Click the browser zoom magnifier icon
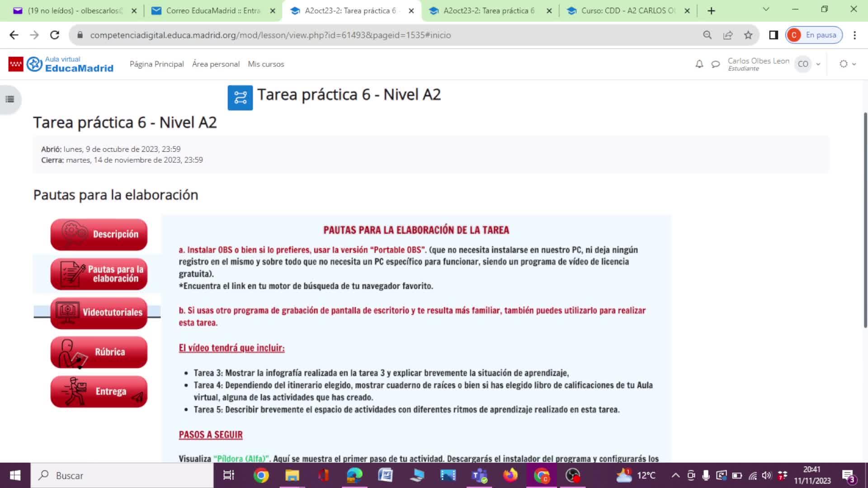Viewport: 868px width, 488px height. [x=708, y=35]
